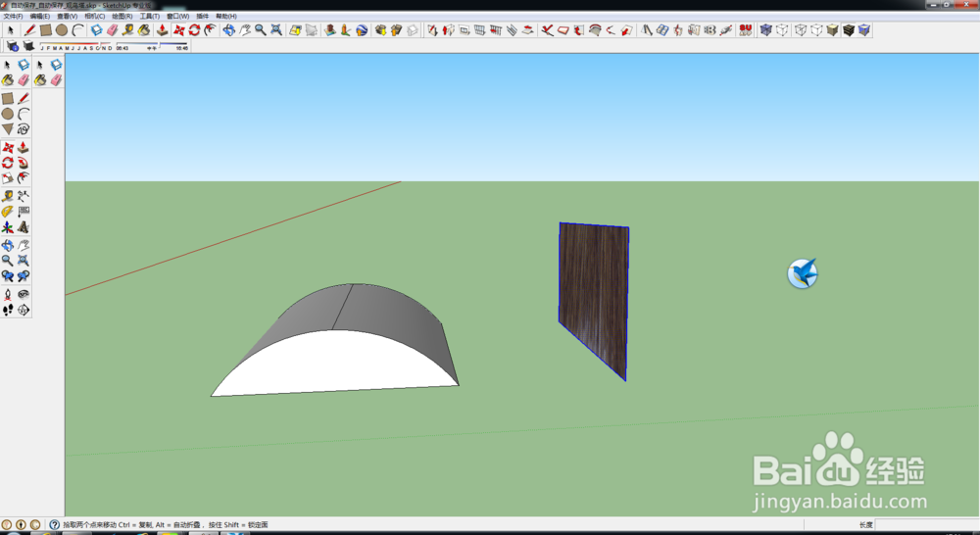The image size is (980, 535).
Task: Go to Previous camera view
Action: click(x=8, y=275)
